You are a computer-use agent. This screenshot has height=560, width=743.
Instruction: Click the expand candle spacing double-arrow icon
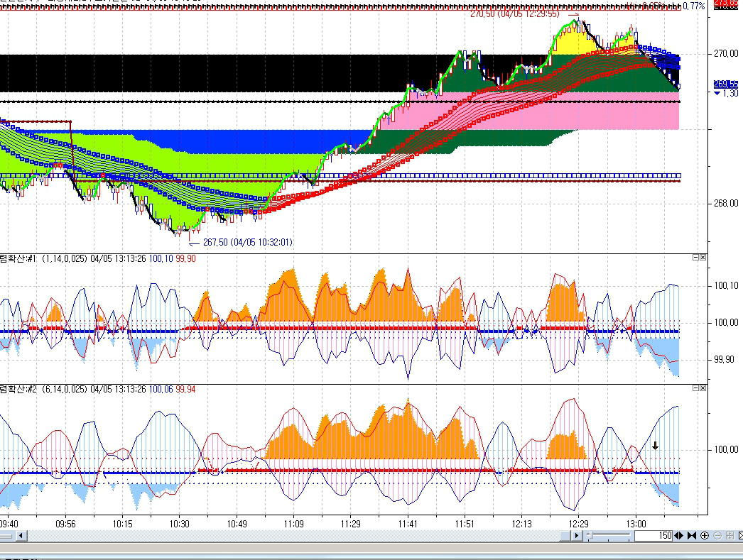pyautogui.click(x=679, y=536)
